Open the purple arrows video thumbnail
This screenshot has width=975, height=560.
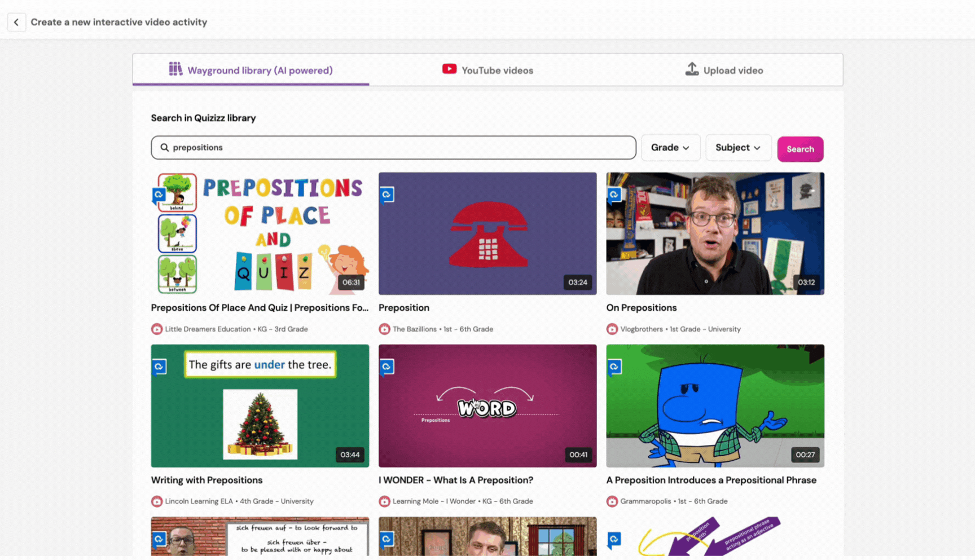[715, 536]
